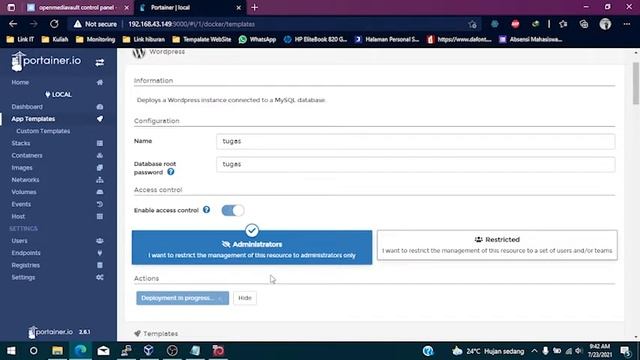Open the browser Collections icon
The height and width of the screenshot is (360, 640).
point(584,24)
